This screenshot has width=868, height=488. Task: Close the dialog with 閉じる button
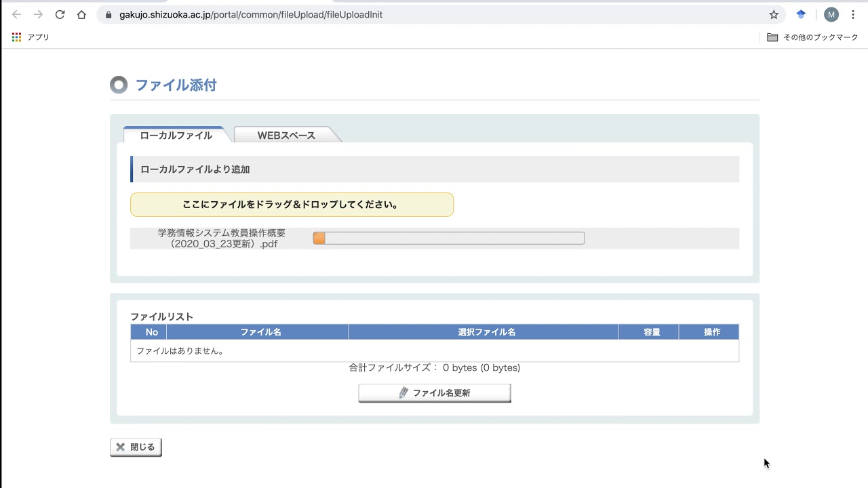coord(136,447)
